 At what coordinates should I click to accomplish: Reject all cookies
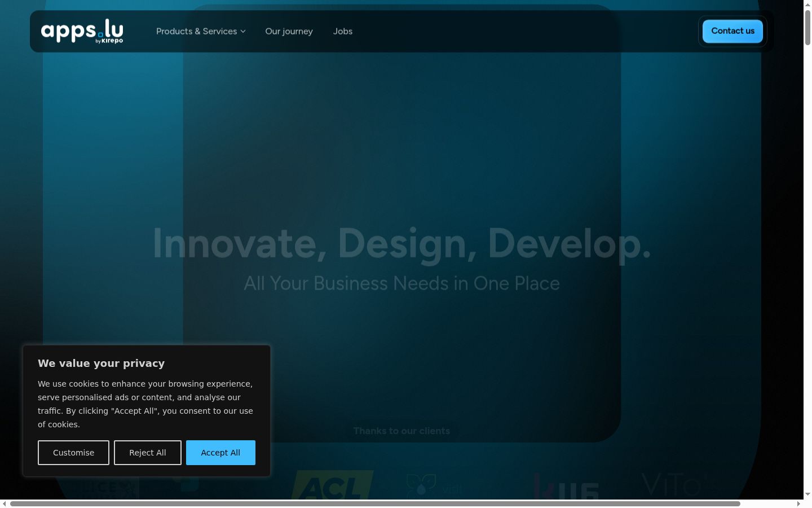click(x=148, y=453)
